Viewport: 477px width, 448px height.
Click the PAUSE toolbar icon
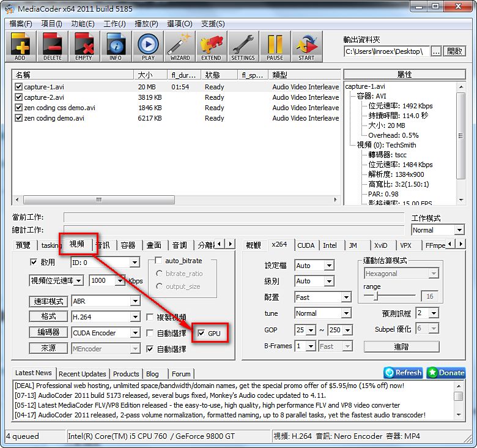(275, 47)
